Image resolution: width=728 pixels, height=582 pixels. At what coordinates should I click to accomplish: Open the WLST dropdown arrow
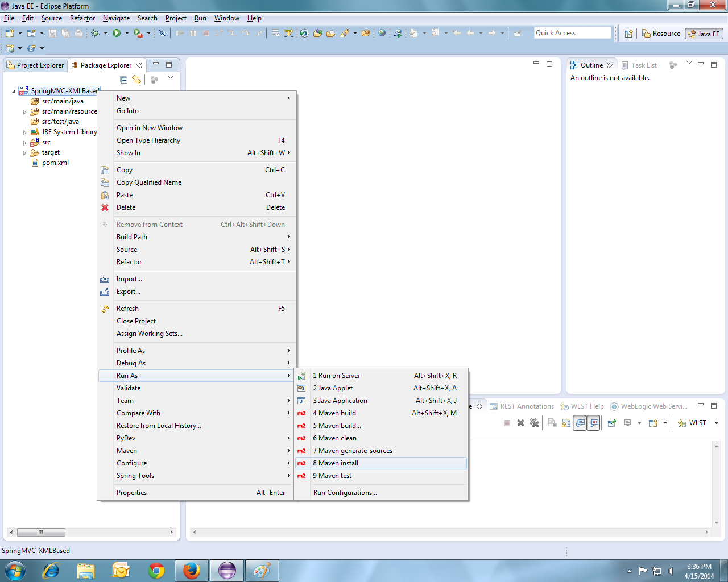(x=716, y=423)
